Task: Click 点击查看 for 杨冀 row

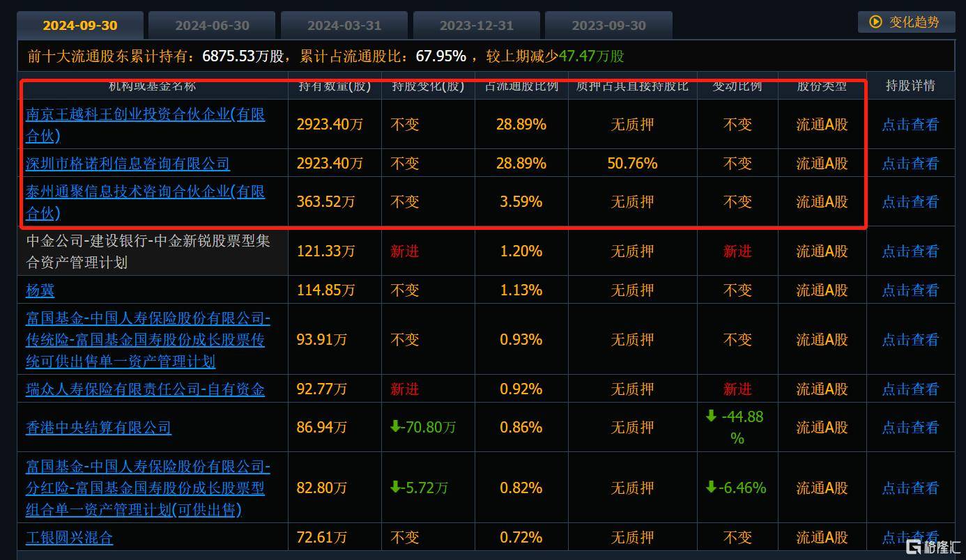Action: tap(910, 290)
